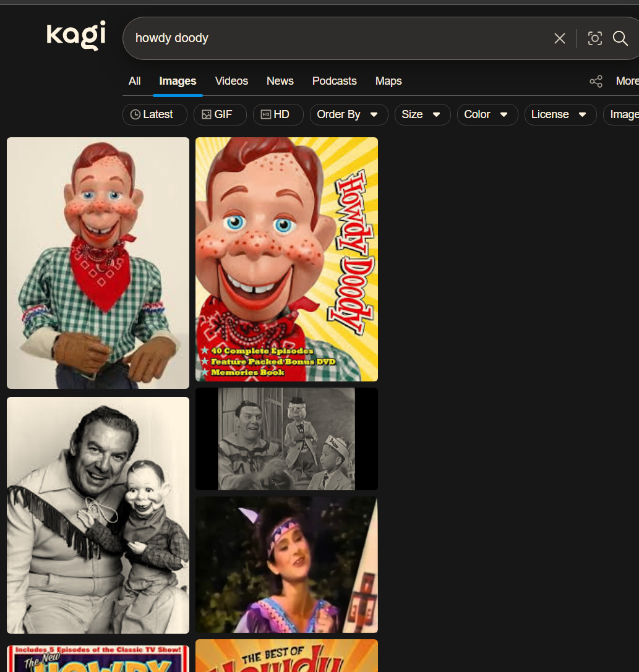
Task: Click the HD filter icon
Action: [265, 114]
